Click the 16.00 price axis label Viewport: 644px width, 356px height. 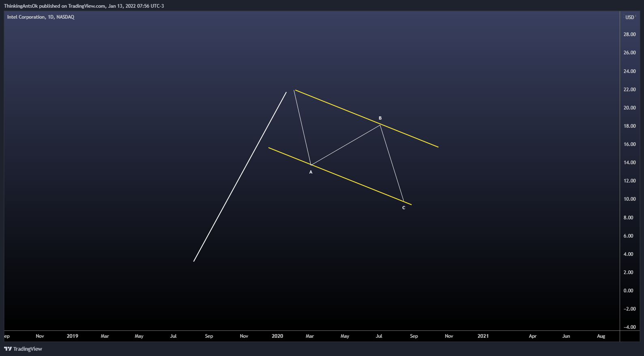point(629,144)
